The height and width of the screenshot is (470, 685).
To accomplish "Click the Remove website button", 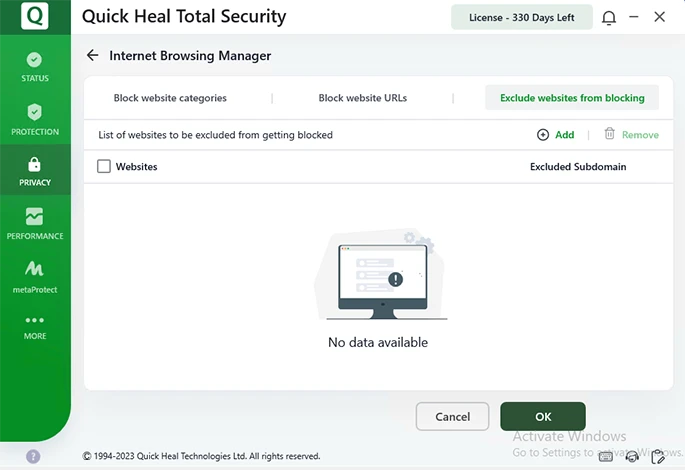I will click(x=631, y=135).
